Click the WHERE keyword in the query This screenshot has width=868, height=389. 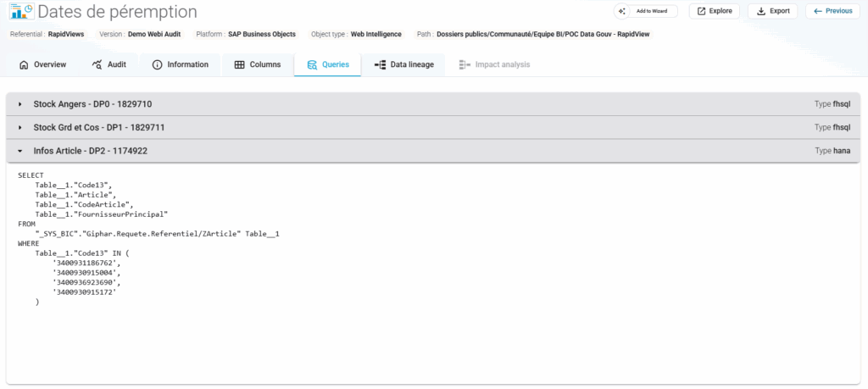pyautogui.click(x=28, y=243)
